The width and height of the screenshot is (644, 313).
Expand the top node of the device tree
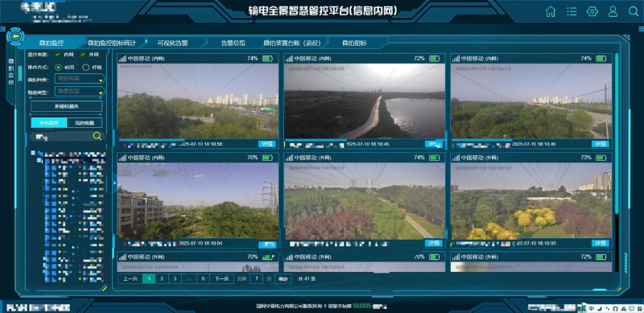coord(33,153)
